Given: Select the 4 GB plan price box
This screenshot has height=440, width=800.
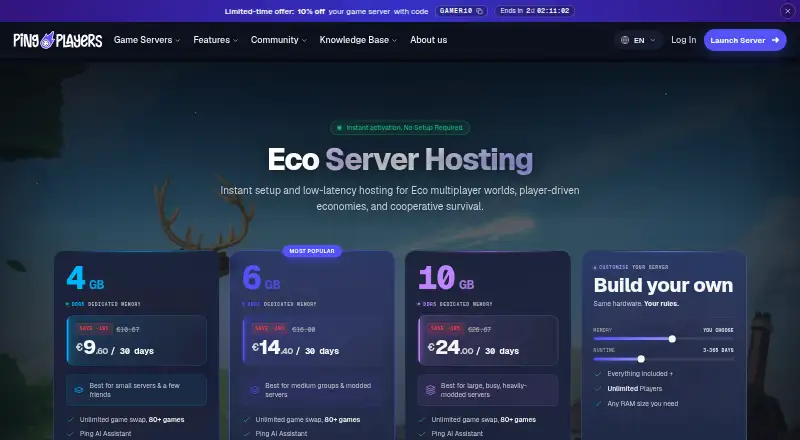Looking at the screenshot, I should (x=136, y=340).
